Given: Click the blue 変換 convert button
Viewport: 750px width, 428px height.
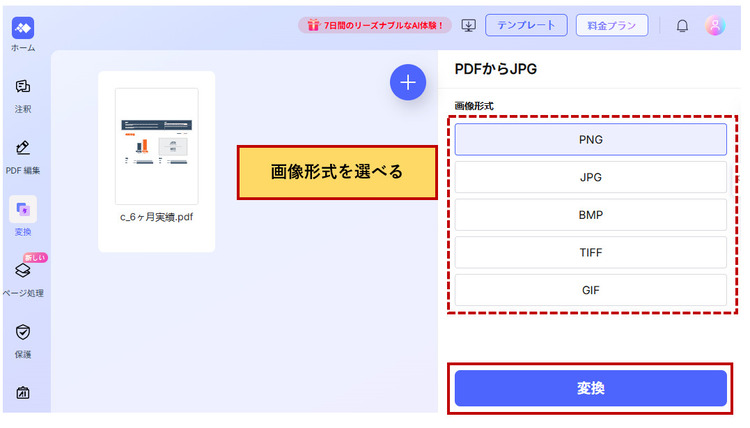Looking at the screenshot, I should (591, 388).
